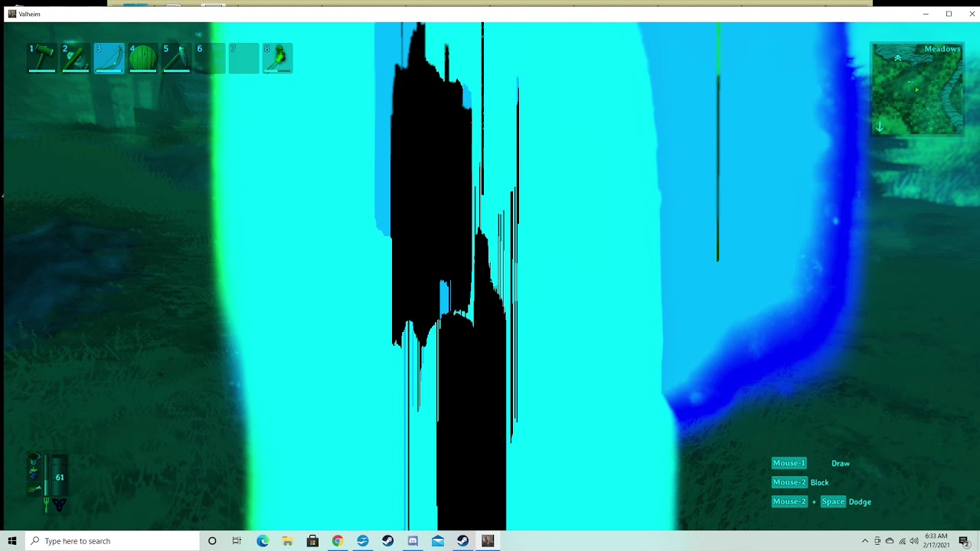Select the hammer in hotbar slot 1
The height and width of the screenshot is (551, 980).
[x=42, y=58]
